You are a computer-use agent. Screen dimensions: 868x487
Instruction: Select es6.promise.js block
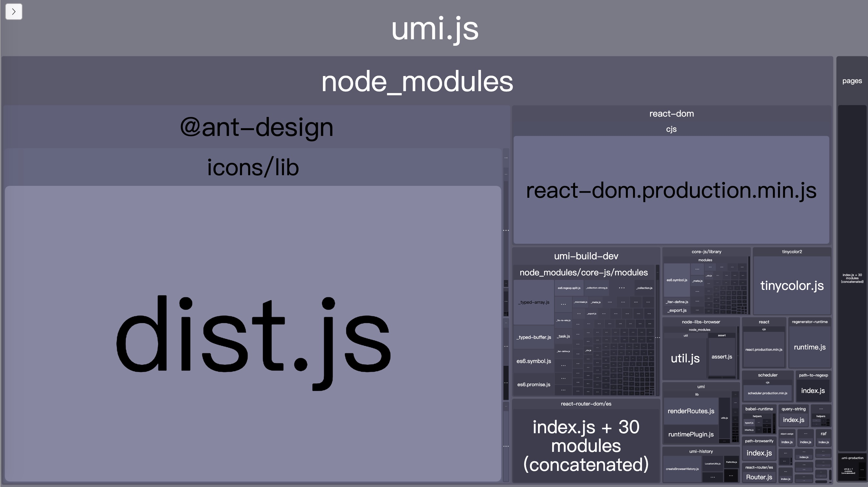[534, 385]
